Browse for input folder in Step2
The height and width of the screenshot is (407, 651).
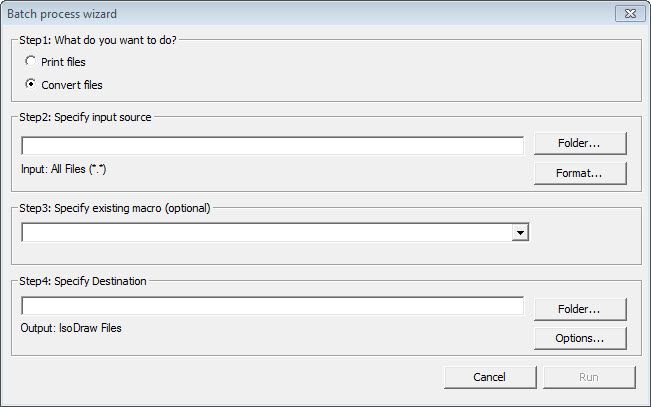579,143
